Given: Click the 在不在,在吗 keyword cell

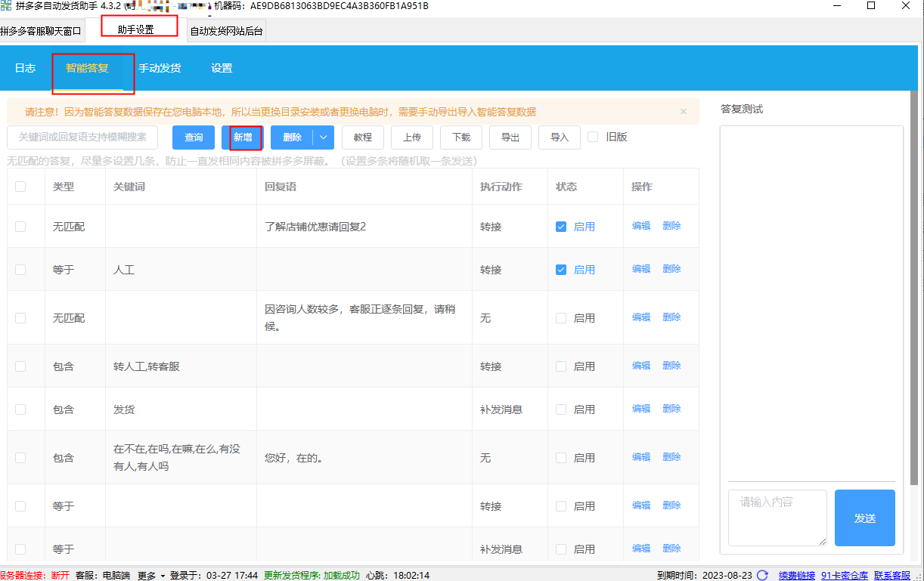Looking at the screenshot, I should tap(181, 458).
